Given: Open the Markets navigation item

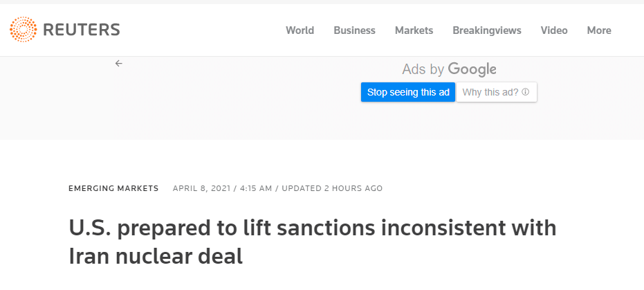Looking at the screenshot, I should pos(414,30).
